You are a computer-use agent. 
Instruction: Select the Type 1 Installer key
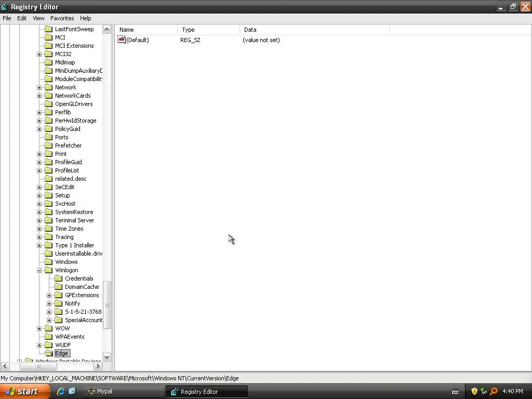point(75,245)
